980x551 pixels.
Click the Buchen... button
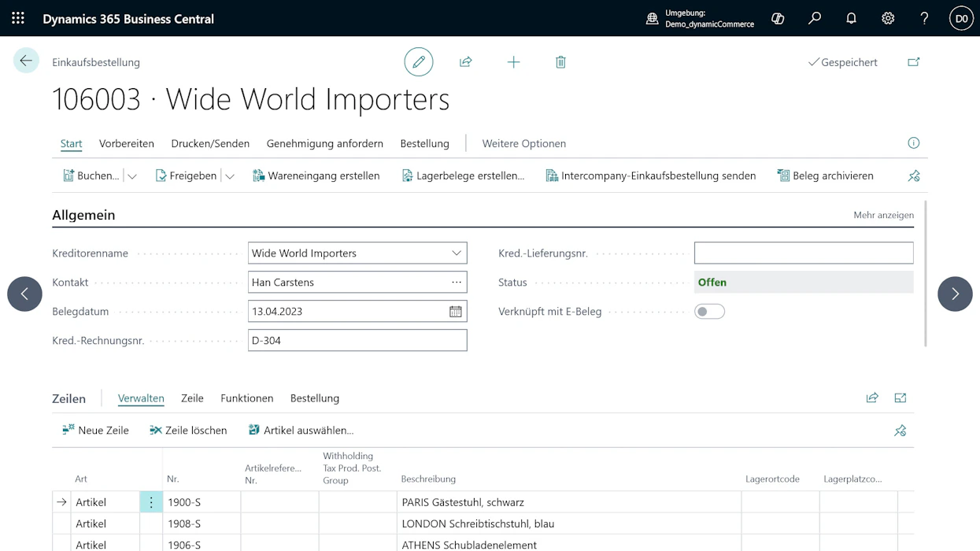pyautogui.click(x=91, y=176)
